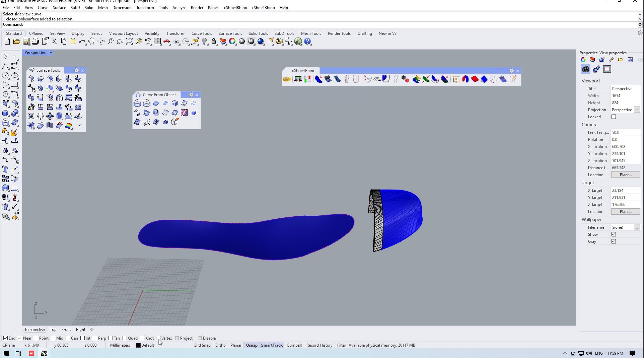Click the Undo arrow icon

(x=82, y=42)
